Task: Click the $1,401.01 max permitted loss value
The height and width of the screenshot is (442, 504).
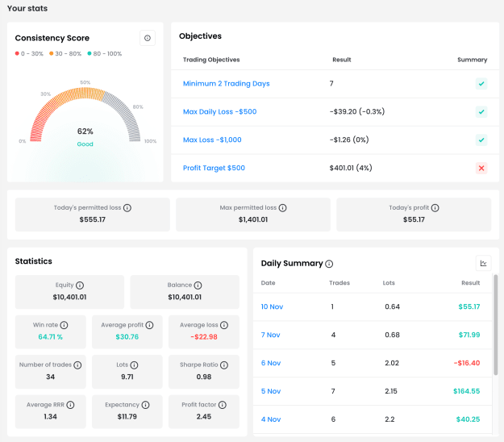Action: point(253,220)
